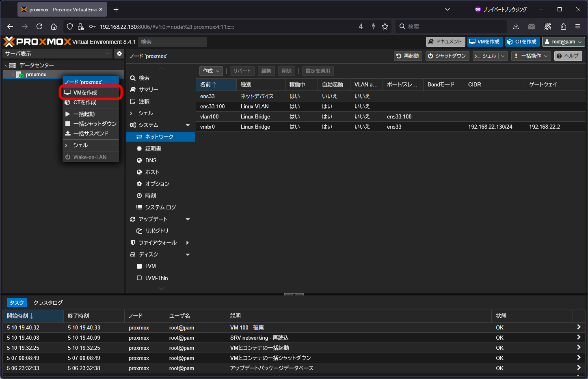
Task: Select VMを作成 in context menu
Action: [x=91, y=93]
